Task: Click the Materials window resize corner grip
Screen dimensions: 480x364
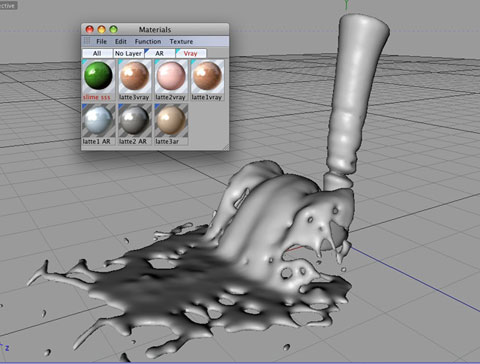Action: tap(226, 147)
